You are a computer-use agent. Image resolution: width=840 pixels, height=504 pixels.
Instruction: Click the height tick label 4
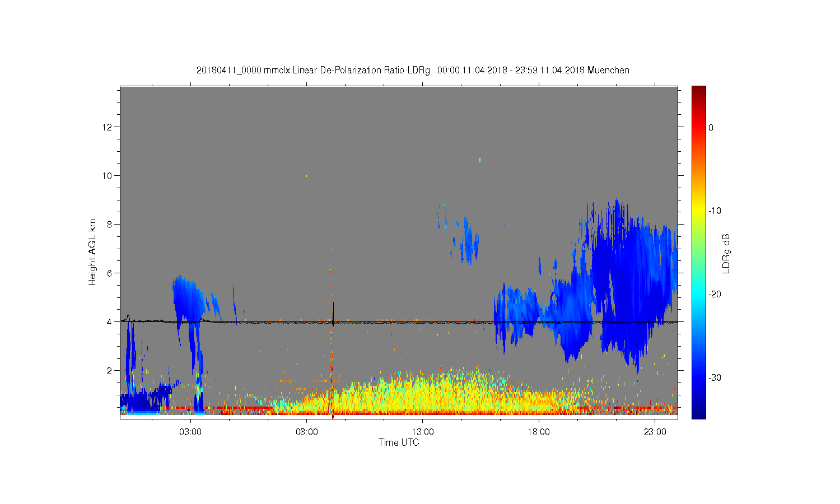pyautogui.click(x=110, y=322)
